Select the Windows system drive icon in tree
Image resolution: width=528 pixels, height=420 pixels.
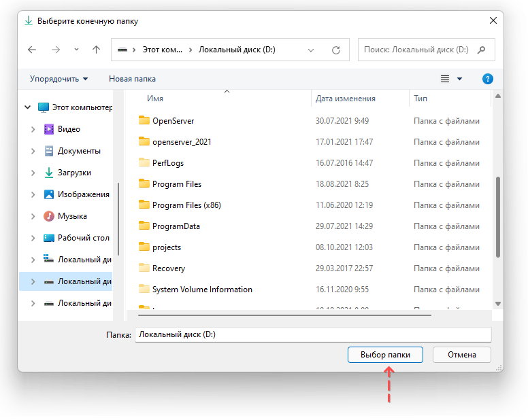[48, 258]
